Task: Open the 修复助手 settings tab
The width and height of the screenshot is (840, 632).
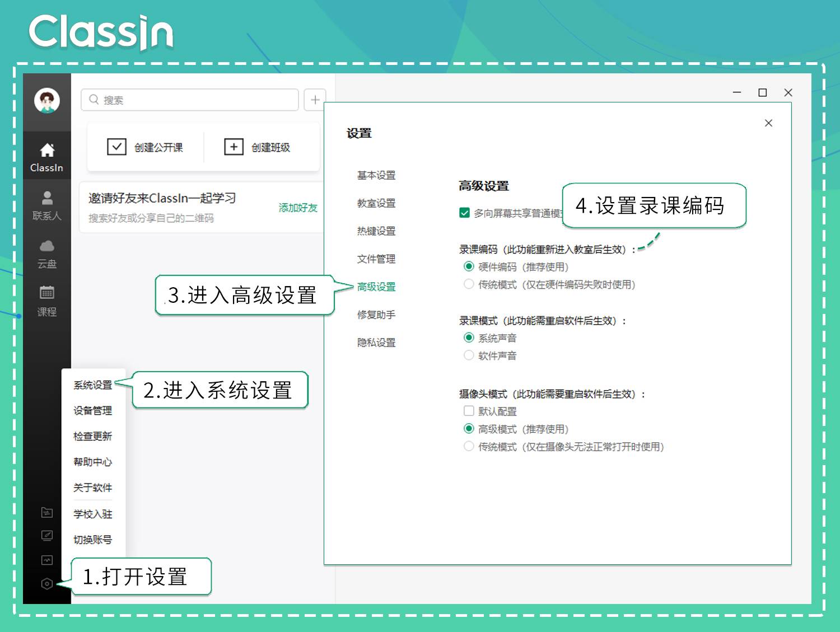Action: [x=376, y=315]
